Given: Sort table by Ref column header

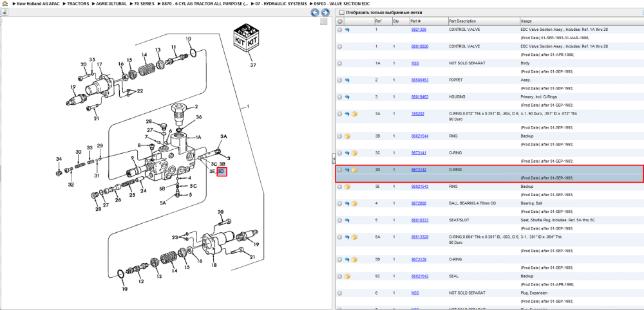Looking at the screenshot, I should [383, 21].
